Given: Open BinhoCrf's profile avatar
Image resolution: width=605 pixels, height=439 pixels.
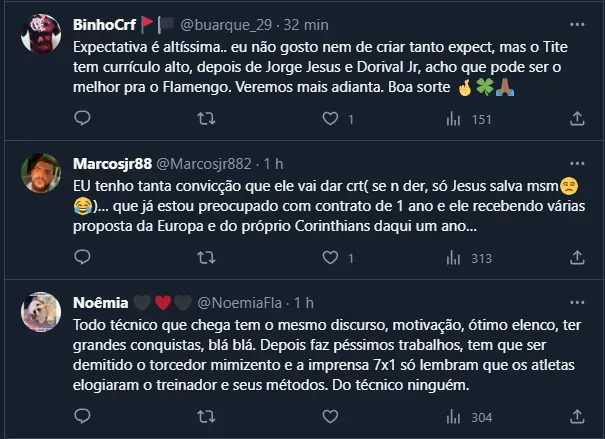Looking at the screenshot, I should click(x=40, y=33).
